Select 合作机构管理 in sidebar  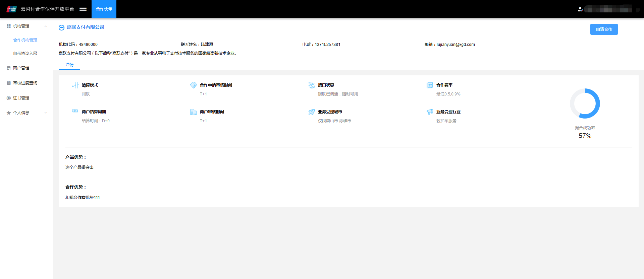[25, 40]
